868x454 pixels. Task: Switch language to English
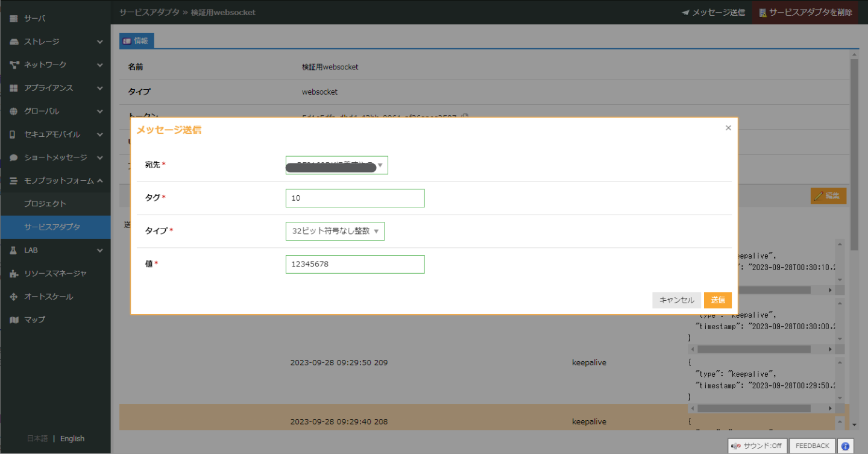72,438
